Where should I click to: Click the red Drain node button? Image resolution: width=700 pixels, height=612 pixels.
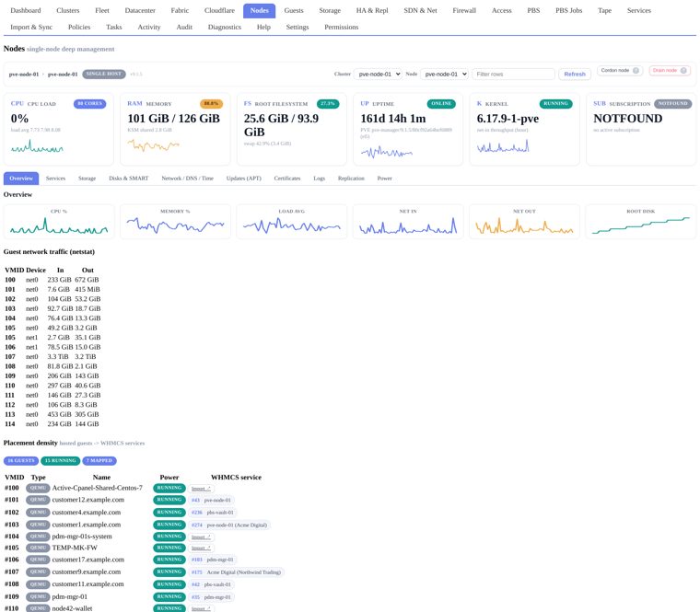(x=670, y=71)
